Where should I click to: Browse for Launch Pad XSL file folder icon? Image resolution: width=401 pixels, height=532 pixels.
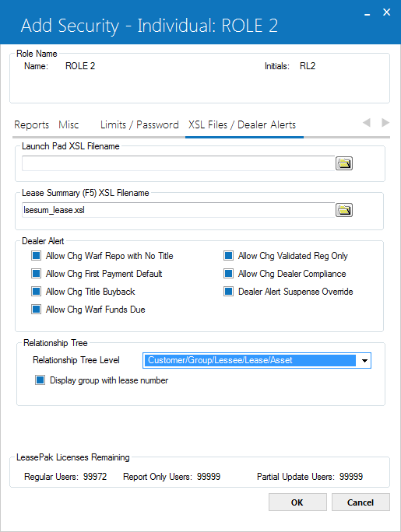[x=344, y=163]
